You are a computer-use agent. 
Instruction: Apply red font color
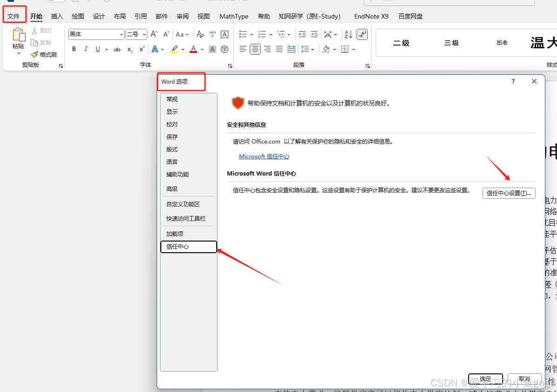(x=193, y=49)
